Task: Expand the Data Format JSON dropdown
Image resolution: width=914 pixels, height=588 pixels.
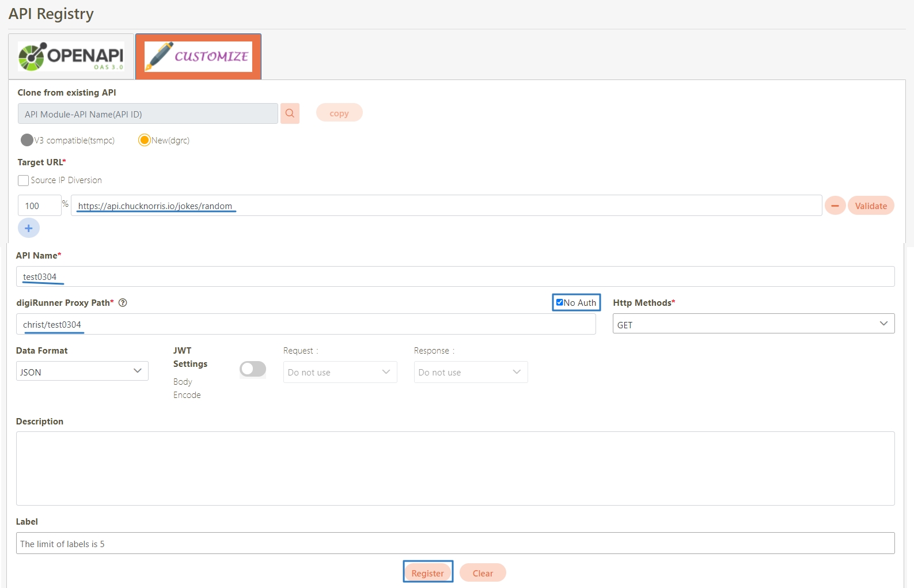Action: 82,371
